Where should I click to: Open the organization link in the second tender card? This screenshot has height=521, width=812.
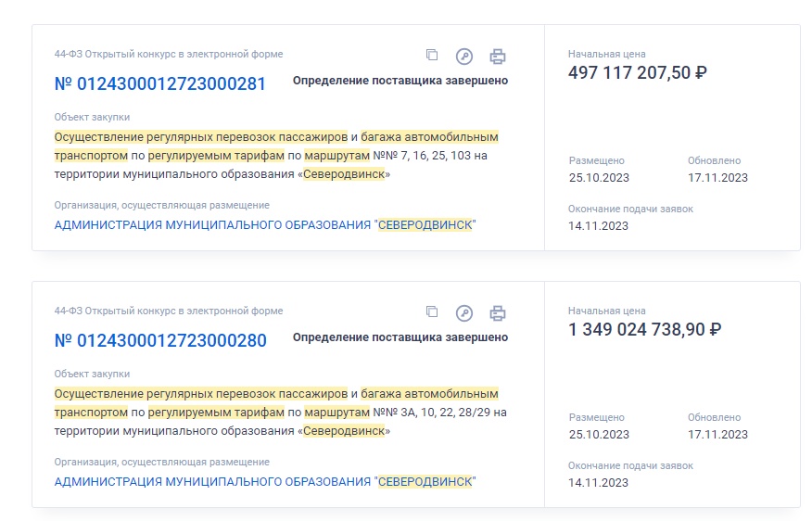pos(264,482)
